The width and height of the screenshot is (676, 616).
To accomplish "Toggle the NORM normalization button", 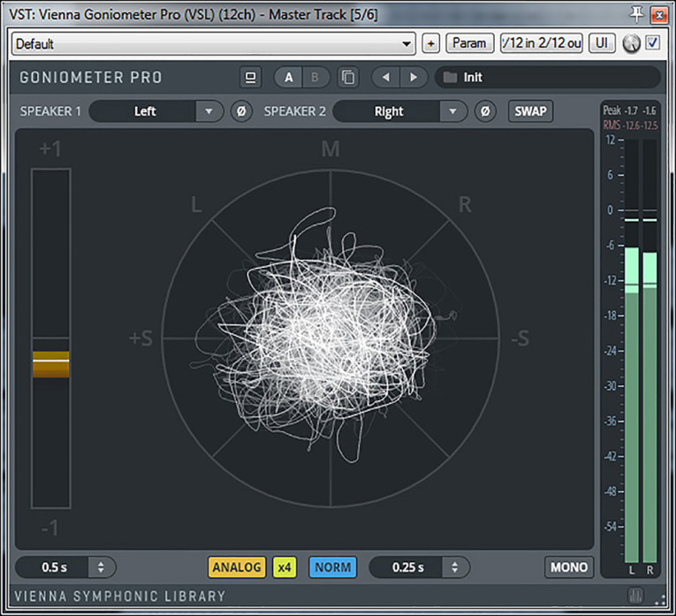I will (333, 567).
